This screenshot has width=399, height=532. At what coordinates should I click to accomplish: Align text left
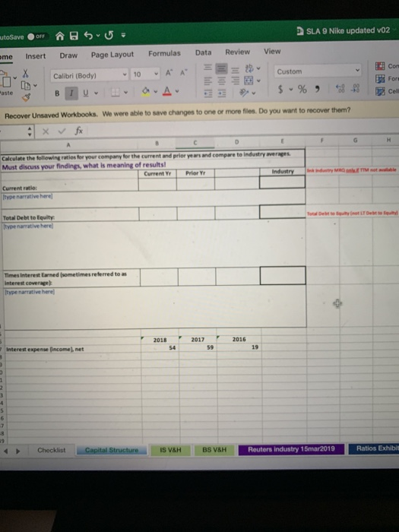pos(207,81)
